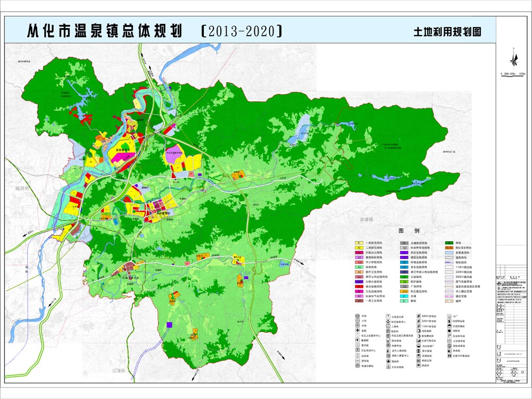Click the fire station black circle icon
Image resolution: width=532 pixels, height=399 pixels.
point(450,331)
